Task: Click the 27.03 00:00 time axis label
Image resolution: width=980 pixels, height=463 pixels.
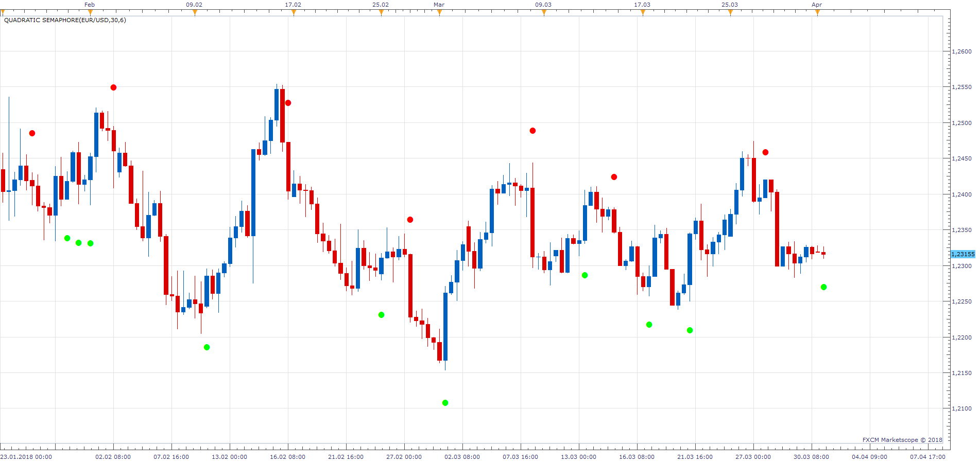Action: click(x=753, y=457)
